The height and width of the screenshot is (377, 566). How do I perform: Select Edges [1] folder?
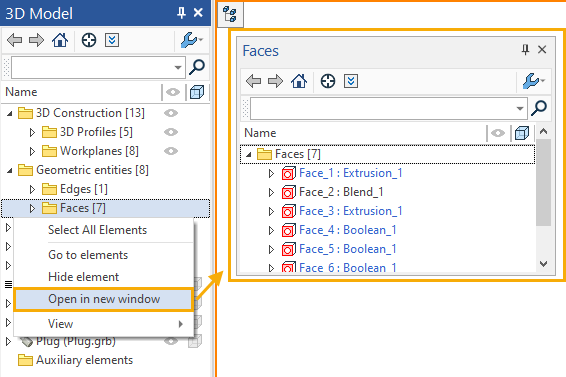pos(75,189)
